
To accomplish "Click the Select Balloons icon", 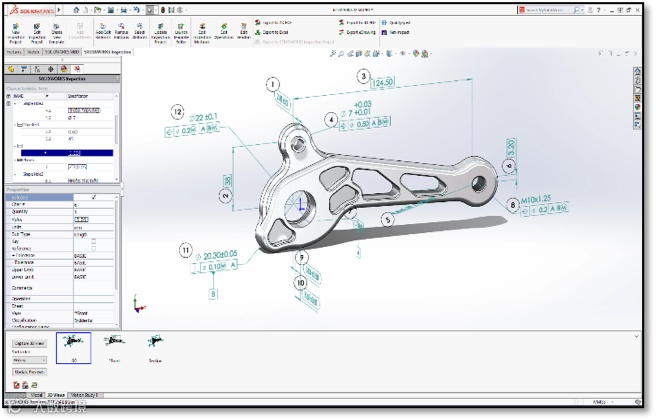I will (139, 26).
